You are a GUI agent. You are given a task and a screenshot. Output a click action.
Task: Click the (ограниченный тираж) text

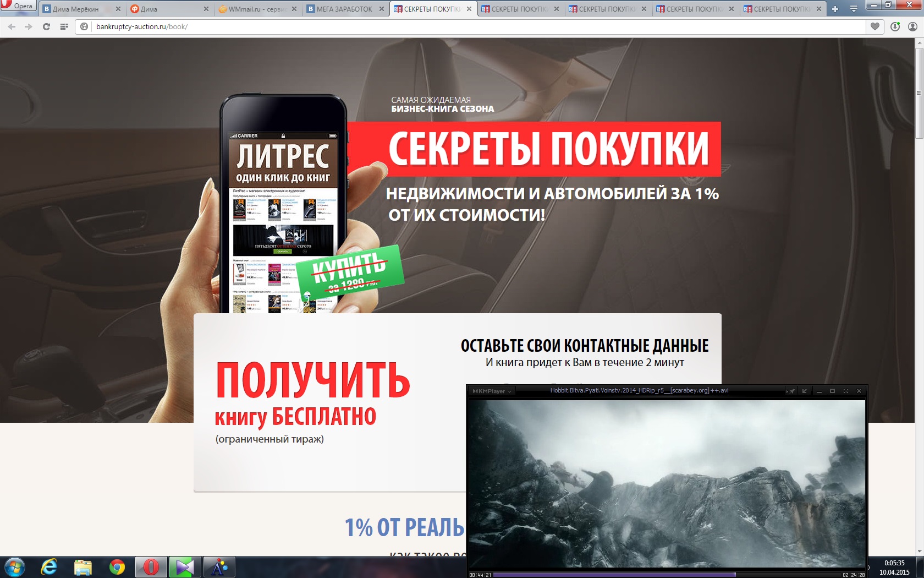(269, 439)
